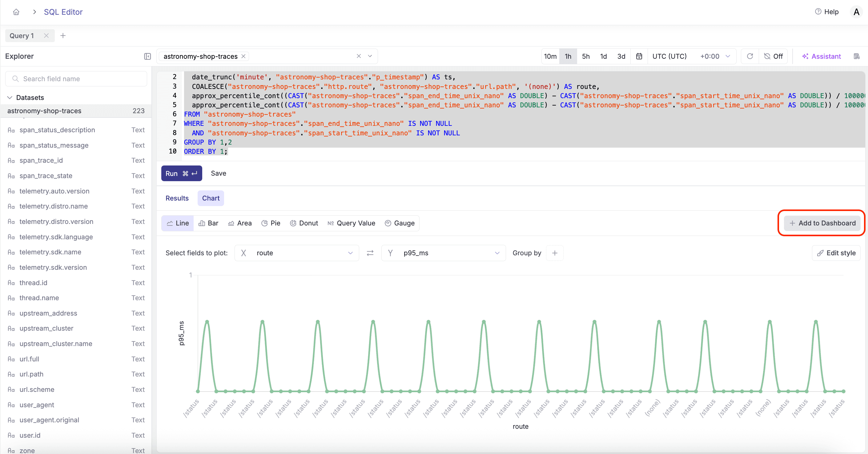
Task: Click the first (none) label on the x-axis
Action: tap(652, 408)
